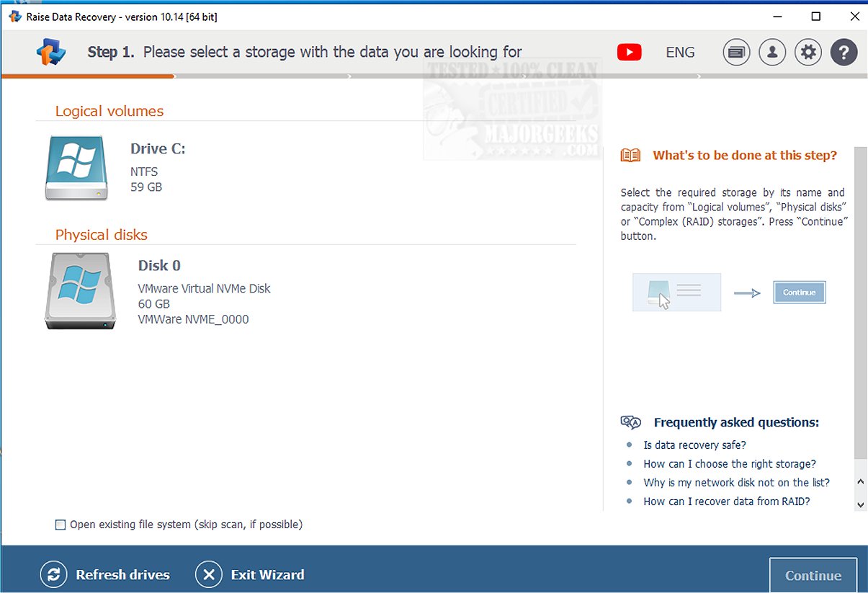
Task: Open 'Why is my network disk not on the list?'
Action: pos(736,483)
